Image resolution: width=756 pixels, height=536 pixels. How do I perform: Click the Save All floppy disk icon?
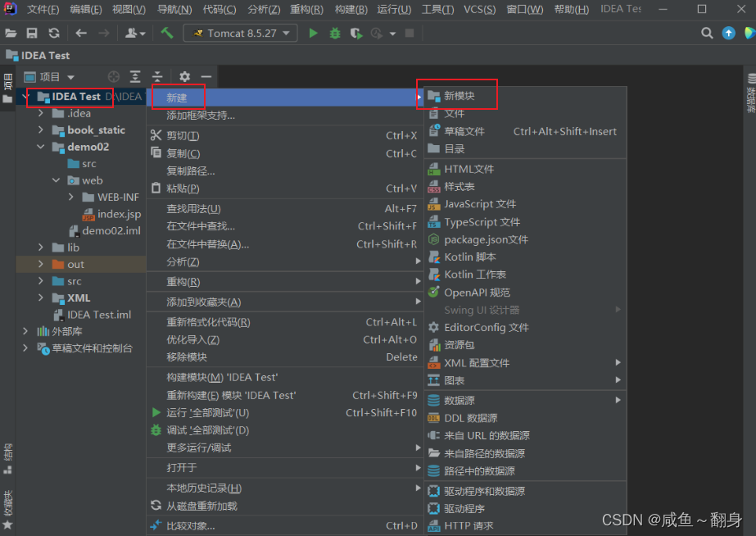[32, 34]
